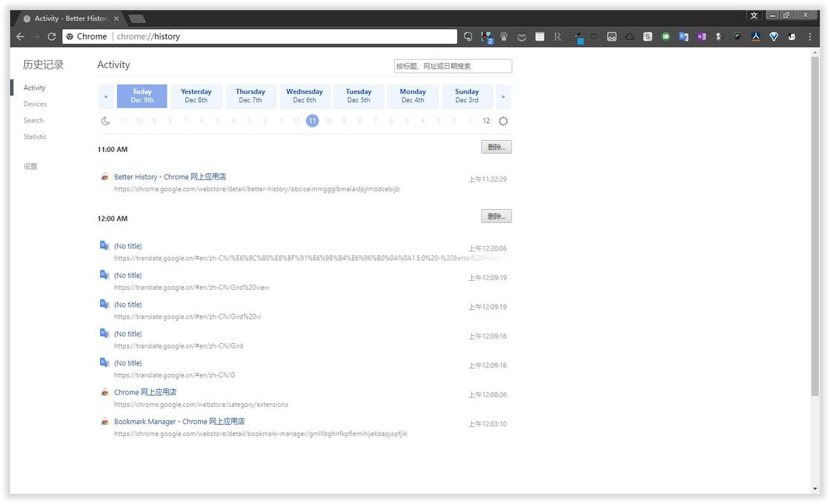Select the highlighted 11 hour marker
This screenshot has width=830, height=504.
coord(312,121)
